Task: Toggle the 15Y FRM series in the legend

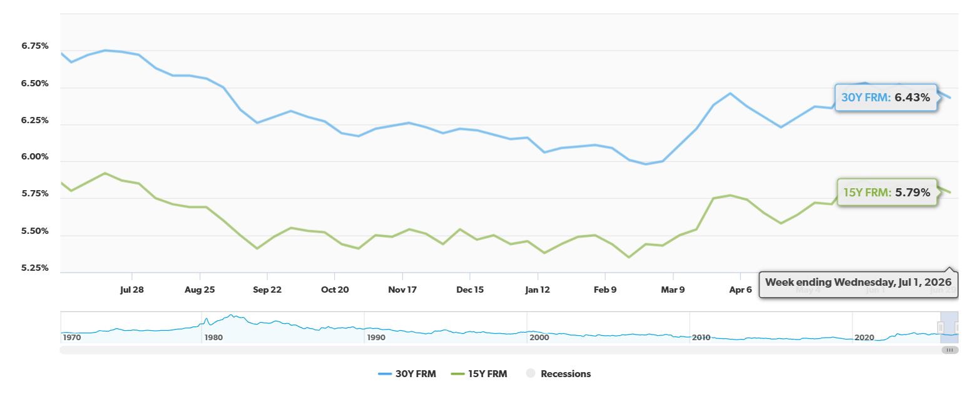Action: pos(478,374)
